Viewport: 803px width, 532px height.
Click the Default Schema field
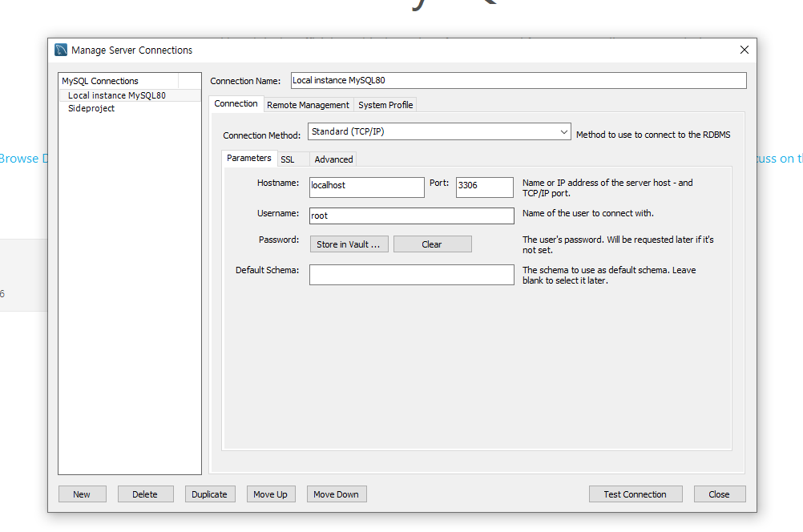point(412,275)
